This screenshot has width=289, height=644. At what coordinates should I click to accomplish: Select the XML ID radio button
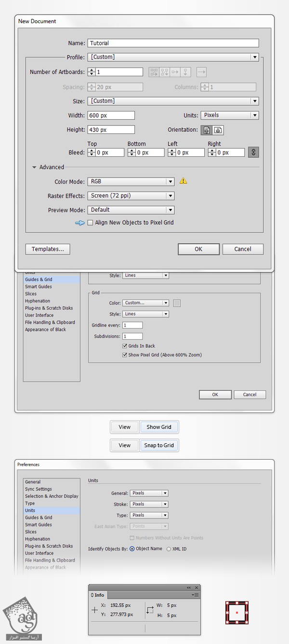point(169,549)
